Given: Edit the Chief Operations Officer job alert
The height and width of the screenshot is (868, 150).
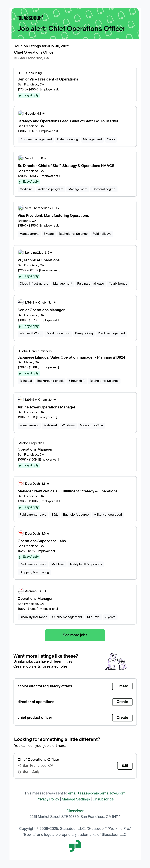Looking at the screenshot, I should pos(125,766).
